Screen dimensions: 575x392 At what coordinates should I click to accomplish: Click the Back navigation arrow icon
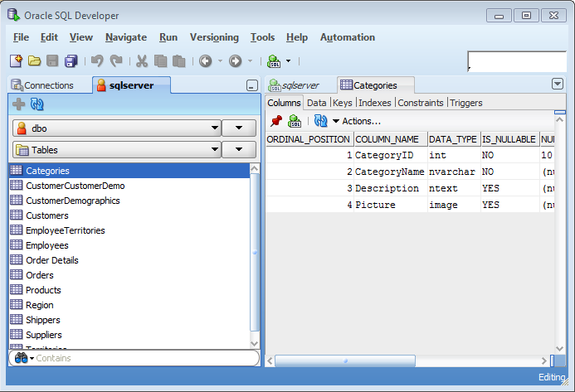[206, 60]
